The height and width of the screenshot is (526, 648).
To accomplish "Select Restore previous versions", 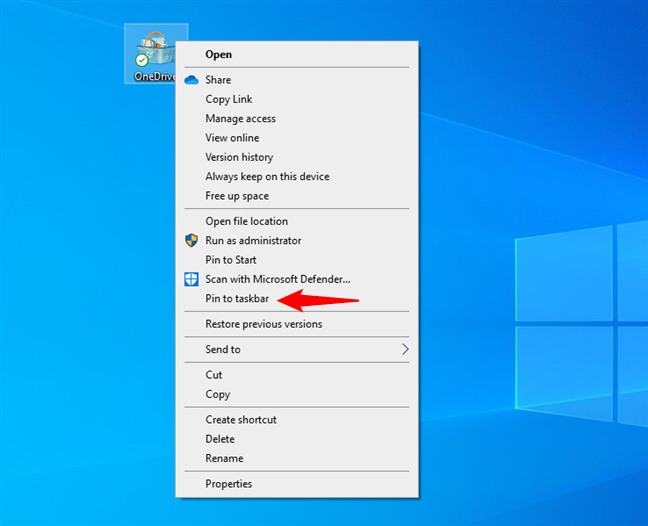I will point(297,324).
